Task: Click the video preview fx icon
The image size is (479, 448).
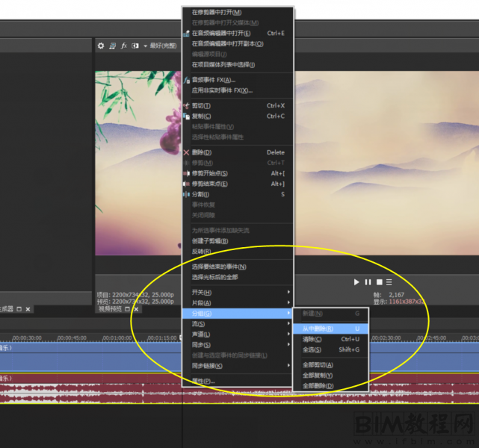Action: click(x=123, y=46)
